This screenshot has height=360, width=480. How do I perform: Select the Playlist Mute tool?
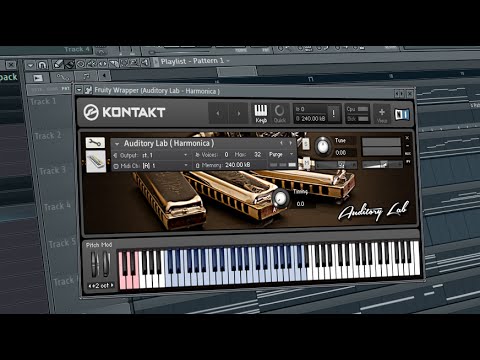point(91,63)
